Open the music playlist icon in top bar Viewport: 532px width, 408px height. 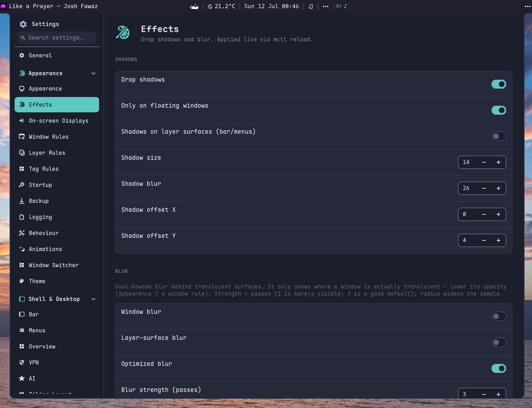coord(339,6)
